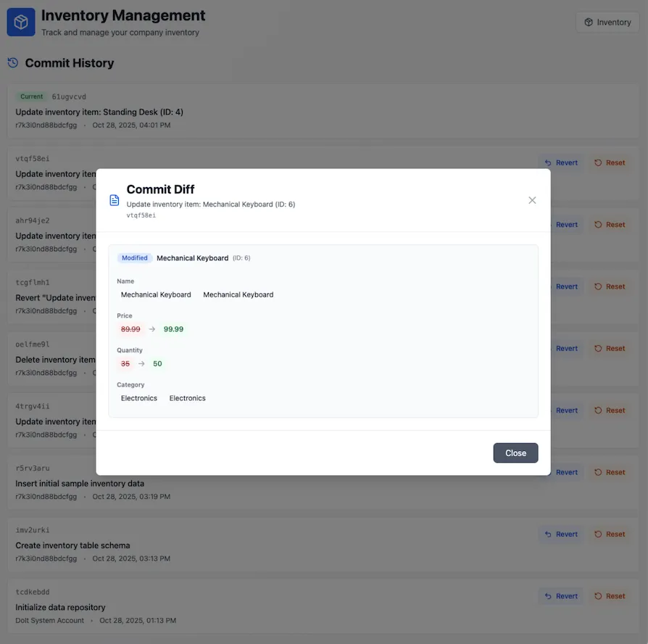This screenshot has height=644, width=648.
Task: Click the Close button in the dialog
Action: pos(515,453)
